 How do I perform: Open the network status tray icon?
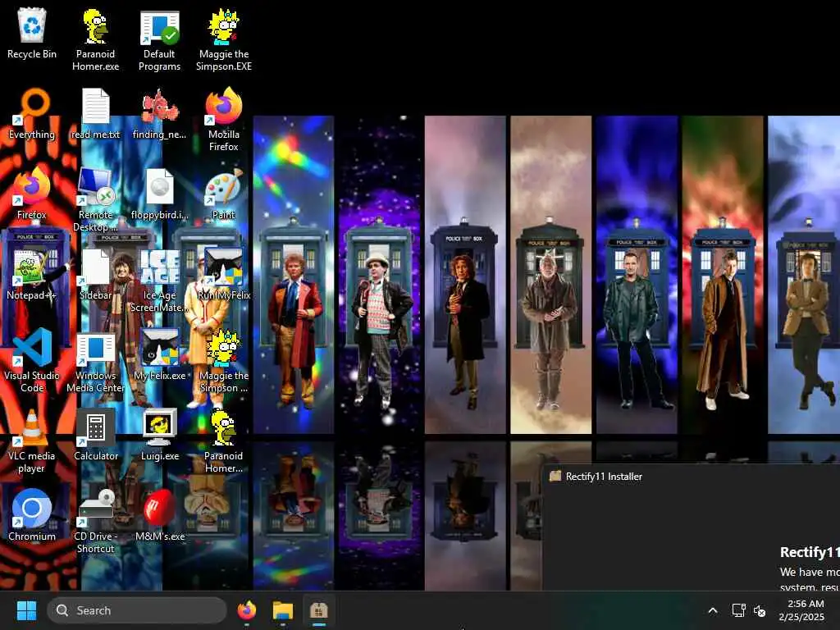click(739, 610)
